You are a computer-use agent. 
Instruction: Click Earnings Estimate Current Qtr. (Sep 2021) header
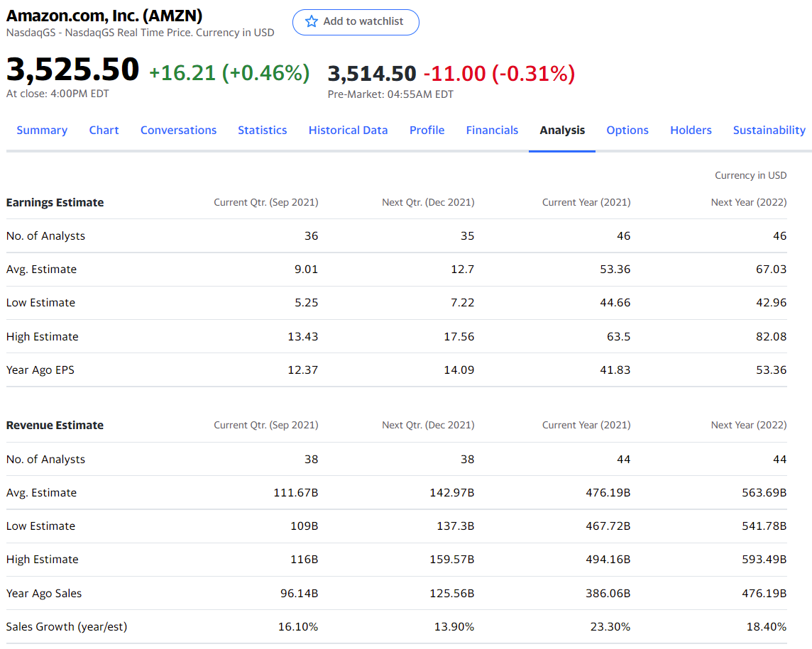click(266, 202)
